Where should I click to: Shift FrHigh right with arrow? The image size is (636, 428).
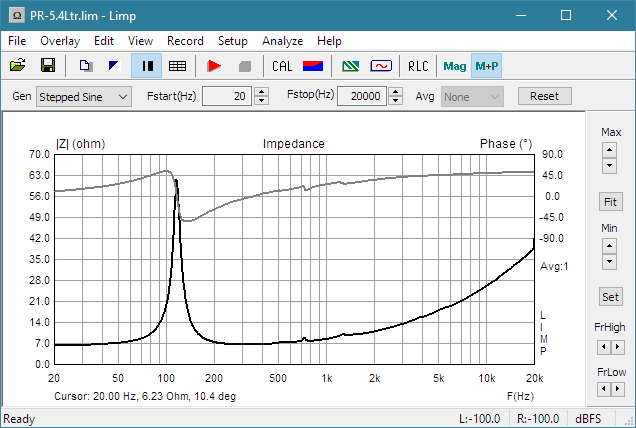click(x=617, y=347)
